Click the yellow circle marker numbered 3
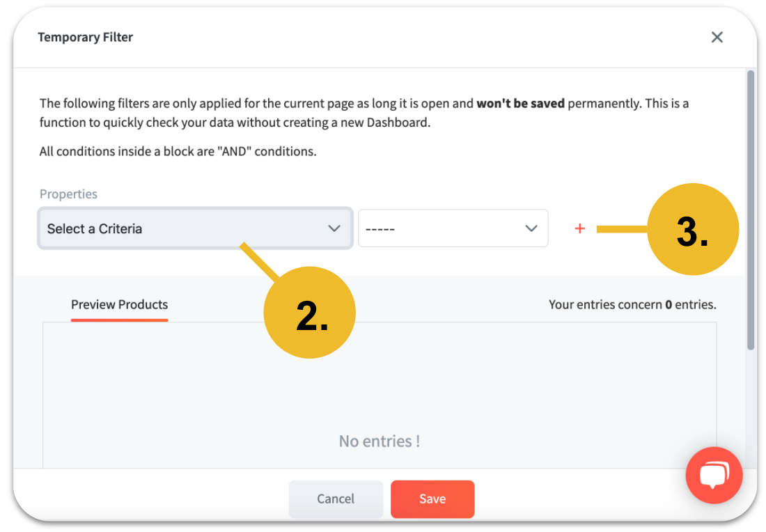This screenshot has height=532, width=766. [x=693, y=230]
